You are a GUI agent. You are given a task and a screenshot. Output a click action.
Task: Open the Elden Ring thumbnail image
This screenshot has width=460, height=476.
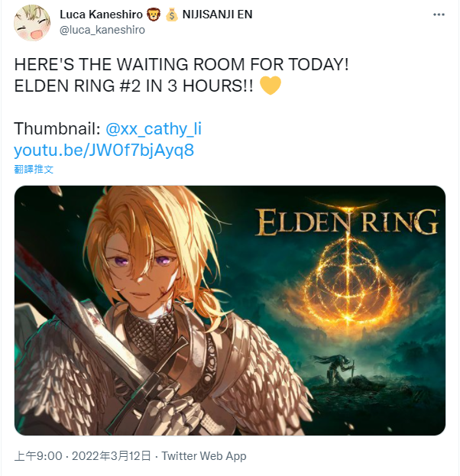point(230,310)
